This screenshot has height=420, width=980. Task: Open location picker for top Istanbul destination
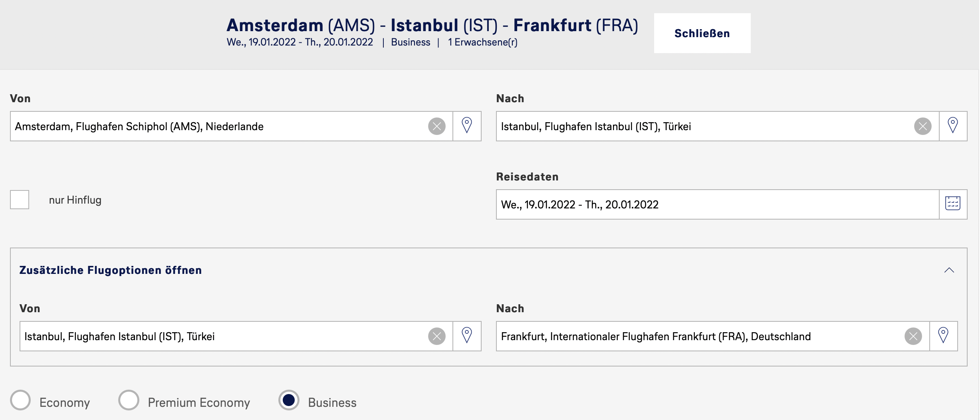click(952, 126)
